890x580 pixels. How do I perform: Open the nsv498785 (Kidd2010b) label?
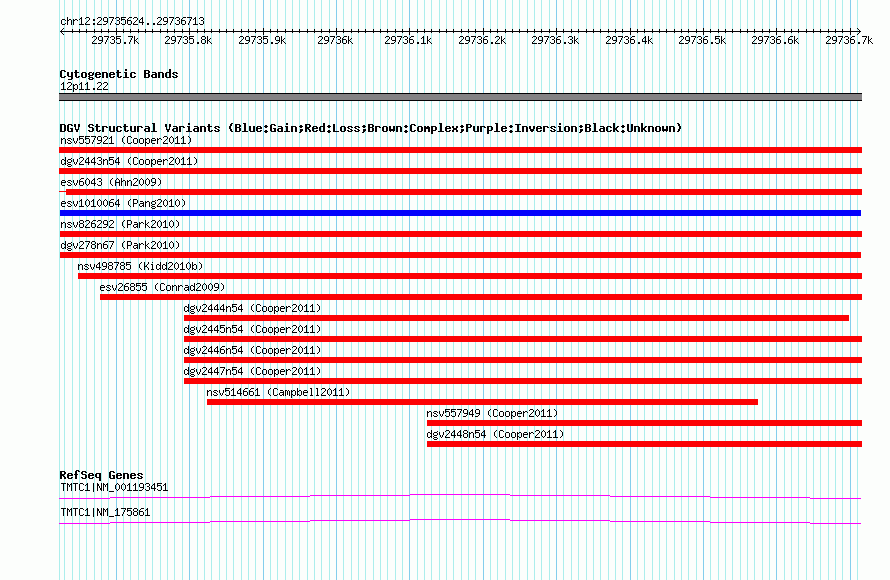tap(140, 266)
